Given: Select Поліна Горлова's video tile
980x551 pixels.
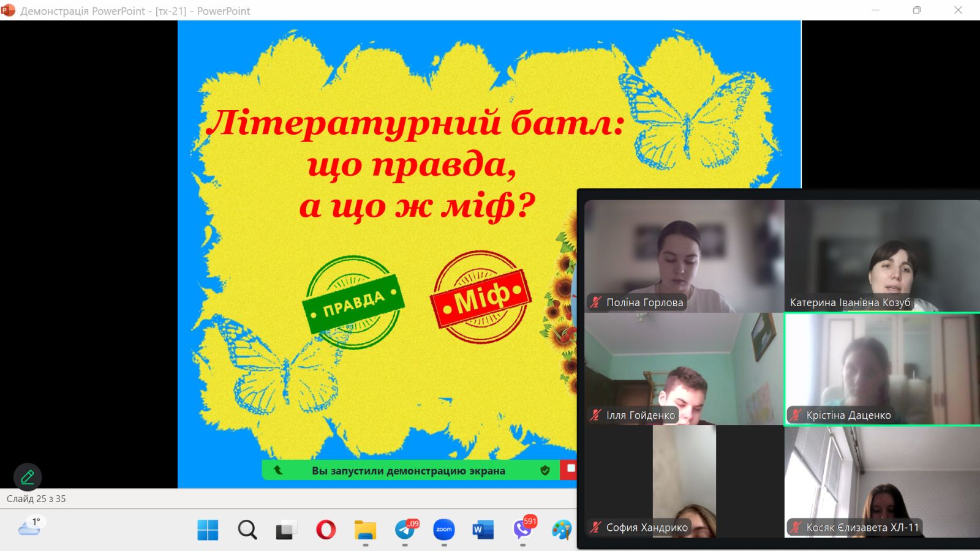Looking at the screenshot, I should click(x=684, y=256).
